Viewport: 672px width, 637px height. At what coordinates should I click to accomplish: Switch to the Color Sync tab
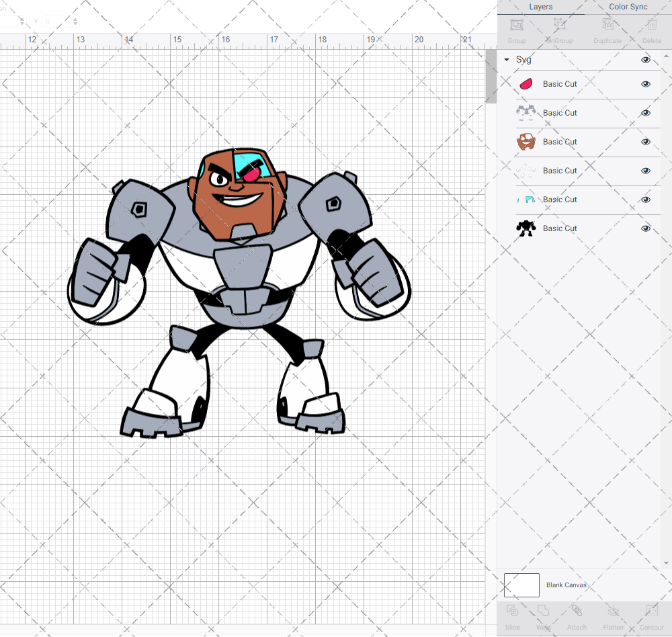[628, 7]
